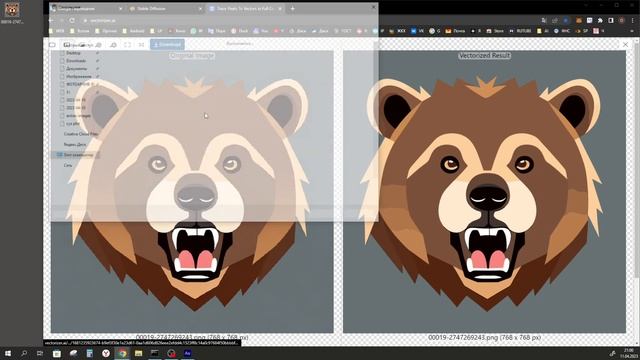Open the Calculator taskbar icon

point(89,353)
